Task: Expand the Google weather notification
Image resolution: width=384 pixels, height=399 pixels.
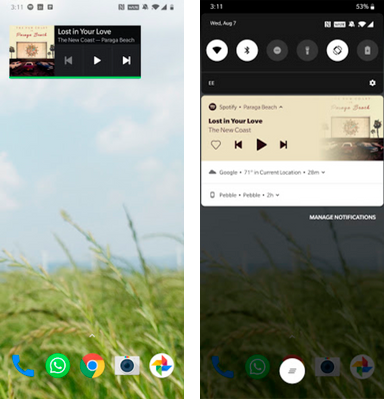Action: click(x=323, y=173)
